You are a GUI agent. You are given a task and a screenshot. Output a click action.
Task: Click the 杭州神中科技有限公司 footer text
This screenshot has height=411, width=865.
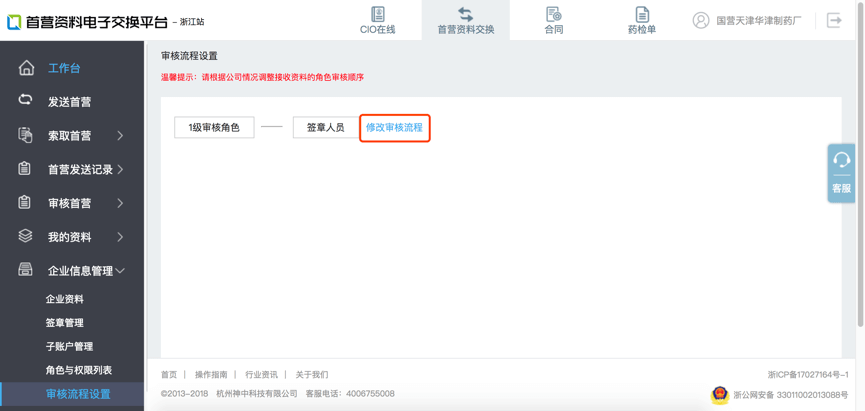257,393
